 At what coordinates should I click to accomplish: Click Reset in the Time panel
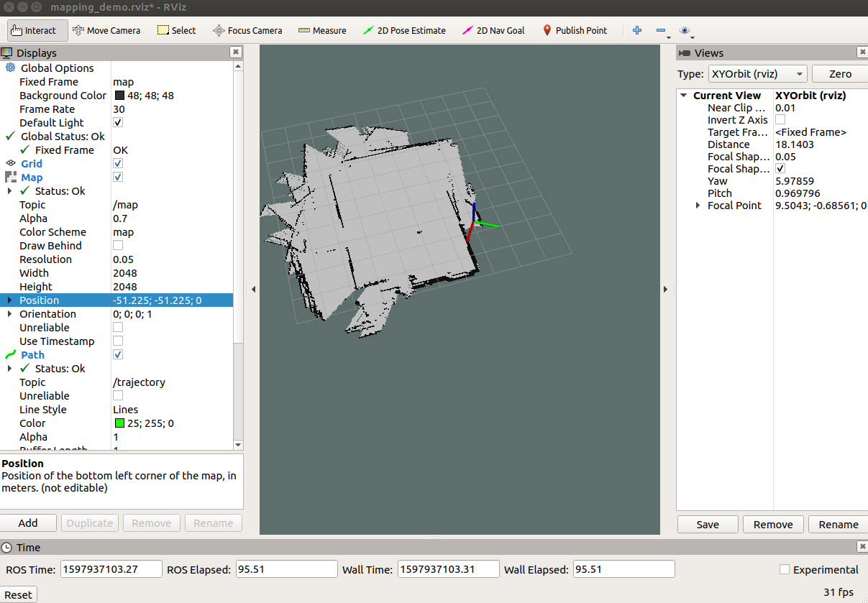click(18, 594)
